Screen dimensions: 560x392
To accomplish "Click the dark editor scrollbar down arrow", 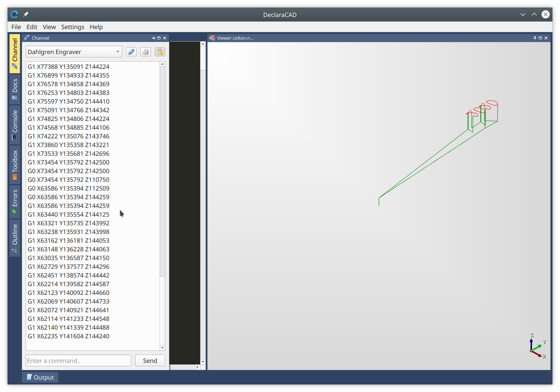I will [x=203, y=362].
